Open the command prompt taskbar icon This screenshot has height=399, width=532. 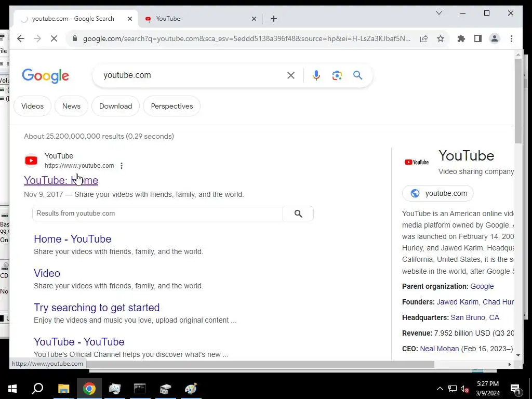click(140, 389)
